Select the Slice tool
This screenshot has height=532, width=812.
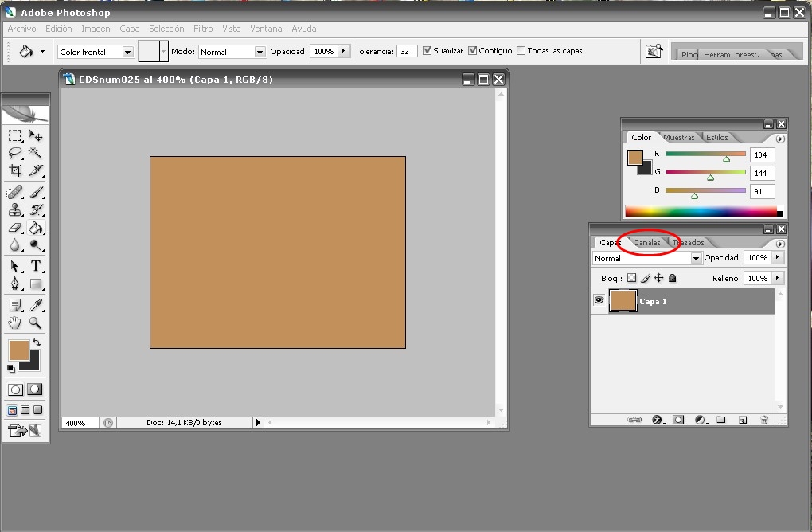(35, 170)
